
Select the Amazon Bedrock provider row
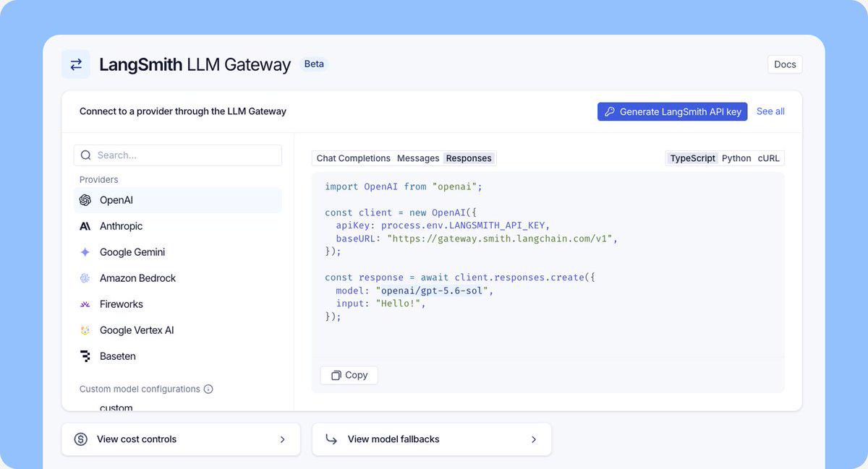178,278
